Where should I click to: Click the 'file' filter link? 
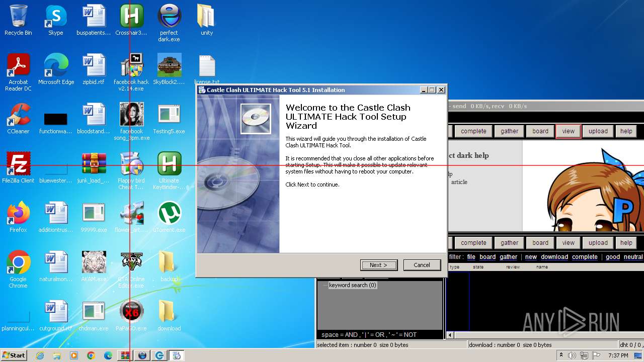pyautogui.click(x=471, y=257)
